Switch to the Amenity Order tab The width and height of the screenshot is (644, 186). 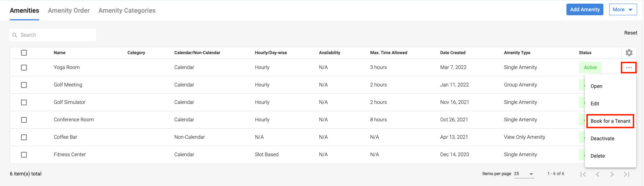[68, 11]
